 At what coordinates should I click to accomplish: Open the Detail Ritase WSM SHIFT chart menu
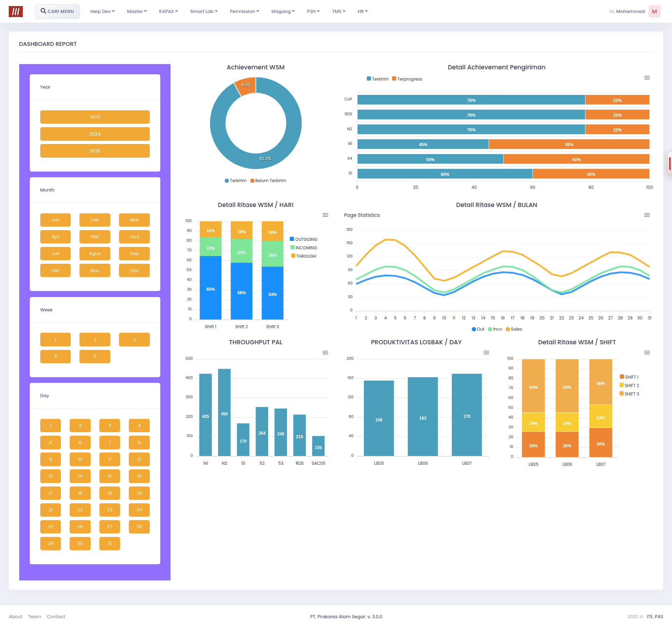(x=647, y=353)
